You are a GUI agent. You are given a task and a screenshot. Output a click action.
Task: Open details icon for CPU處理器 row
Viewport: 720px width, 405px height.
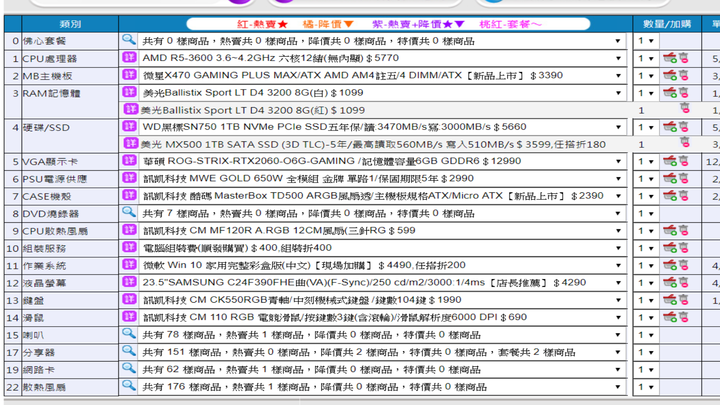click(129, 57)
